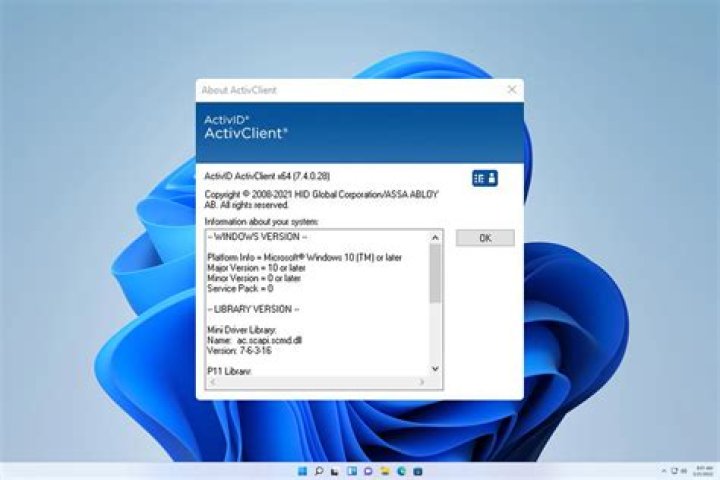Open Task View from the taskbar
Viewport: 720px width, 480px height.
click(x=335, y=471)
